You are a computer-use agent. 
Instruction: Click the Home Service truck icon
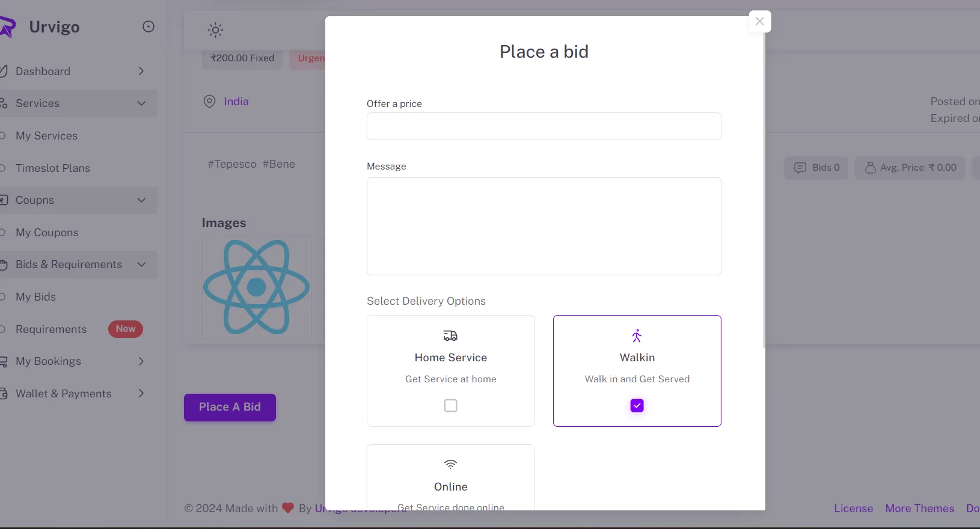450,335
